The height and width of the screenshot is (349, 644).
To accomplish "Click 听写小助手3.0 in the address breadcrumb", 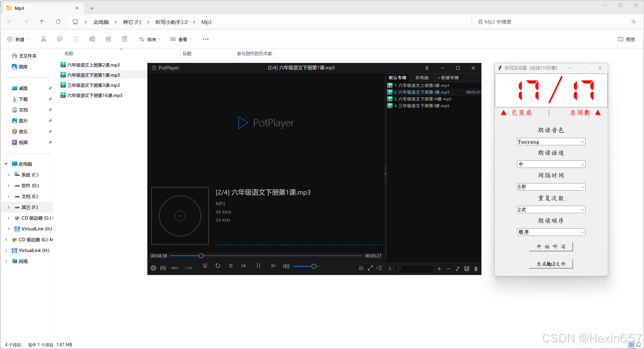I will click(x=171, y=22).
